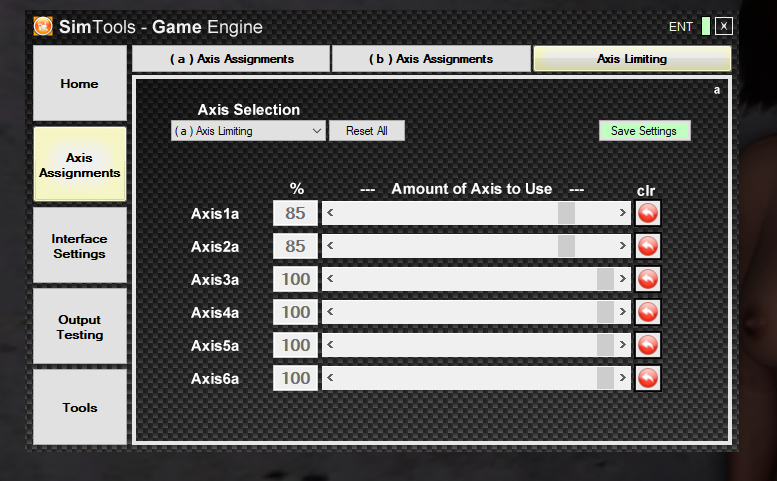Decrease Axis4a with the left arrow
Viewport: 777px width, 481px height.
click(x=331, y=312)
